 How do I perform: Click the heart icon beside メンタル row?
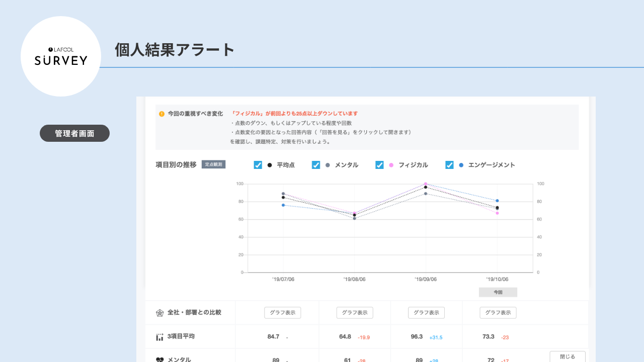pyautogui.click(x=159, y=359)
